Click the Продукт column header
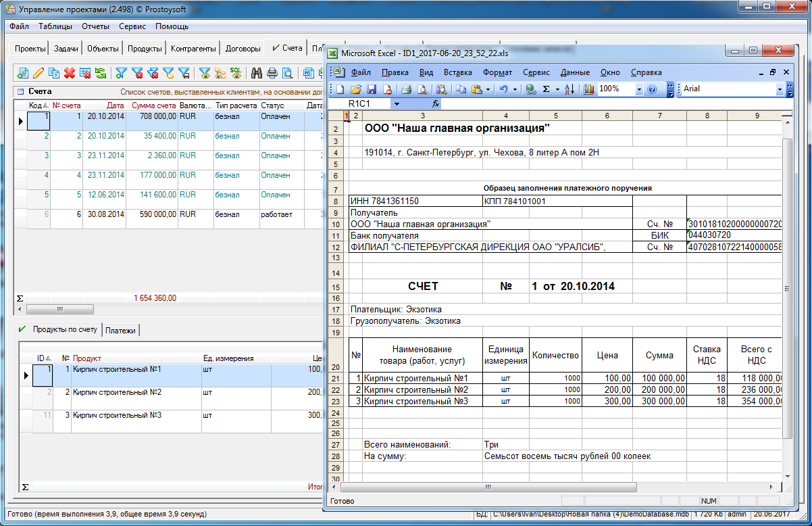 pos(135,358)
